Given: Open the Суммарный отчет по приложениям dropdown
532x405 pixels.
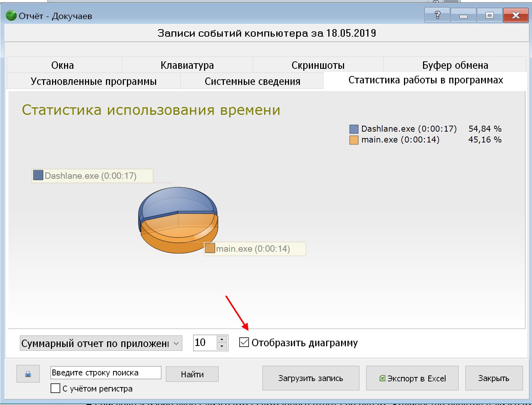Looking at the screenshot, I should (101, 343).
